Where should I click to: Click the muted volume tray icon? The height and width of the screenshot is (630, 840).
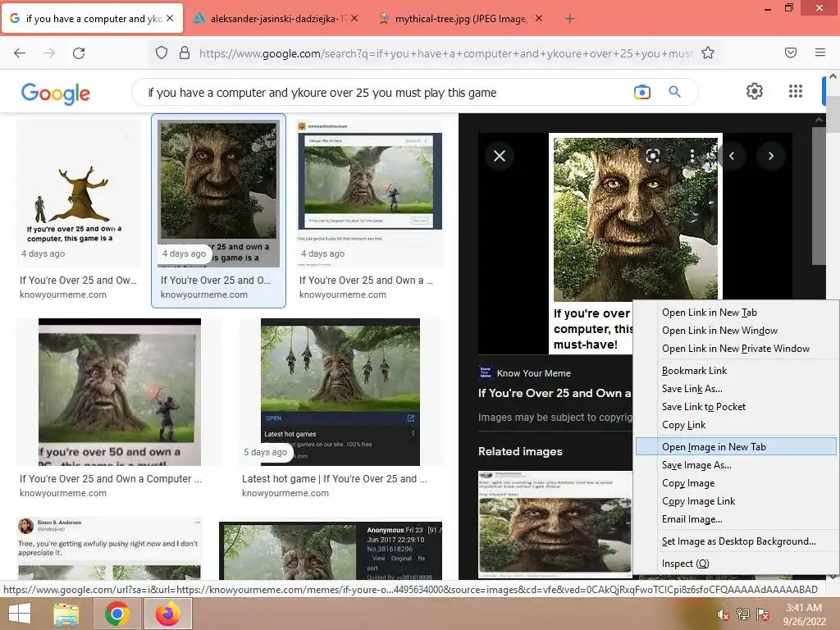(723, 614)
